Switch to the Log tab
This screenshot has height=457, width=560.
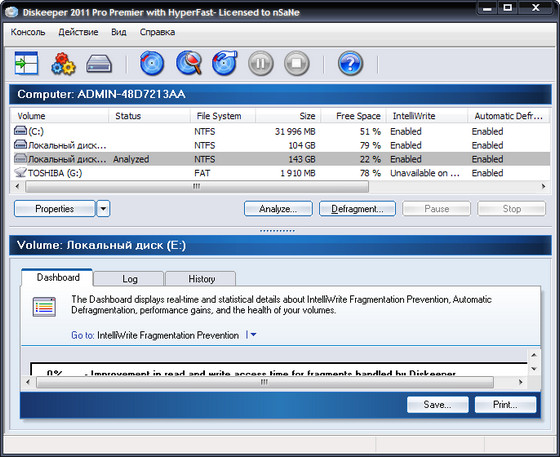(x=129, y=279)
